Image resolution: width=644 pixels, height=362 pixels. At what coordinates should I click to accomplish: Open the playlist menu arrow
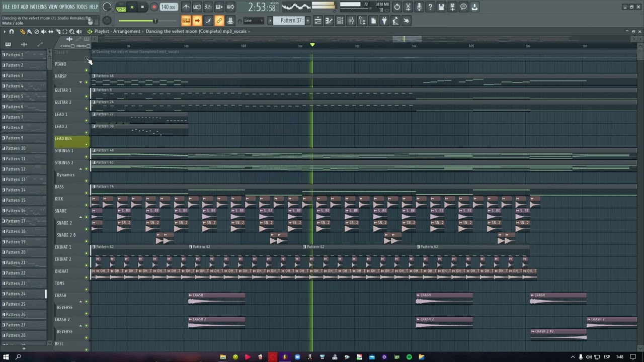[5, 32]
